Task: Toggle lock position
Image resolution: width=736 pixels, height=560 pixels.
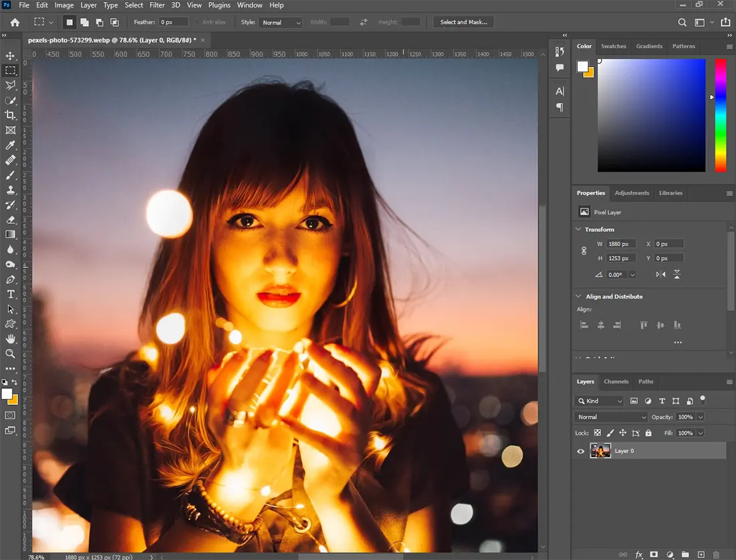Action: coord(623,433)
